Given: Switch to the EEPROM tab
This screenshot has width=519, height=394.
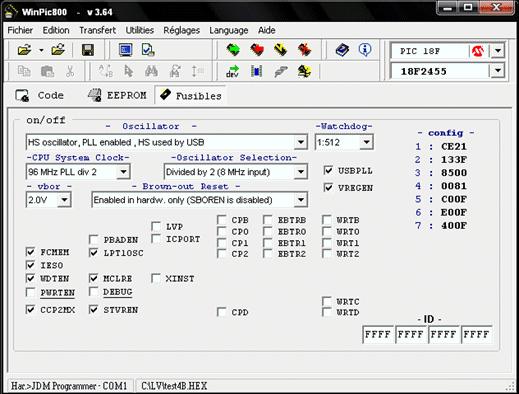Looking at the screenshot, I should (117, 96).
